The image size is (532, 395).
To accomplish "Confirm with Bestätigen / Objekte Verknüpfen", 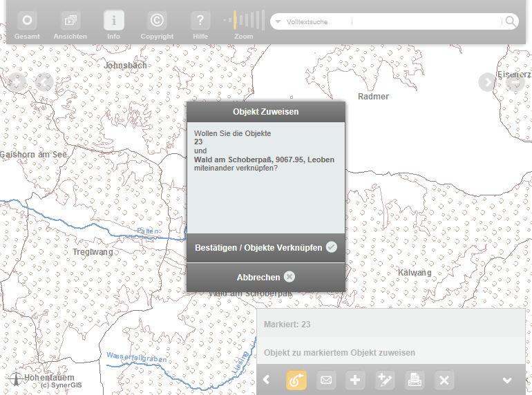I will coord(265,247).
